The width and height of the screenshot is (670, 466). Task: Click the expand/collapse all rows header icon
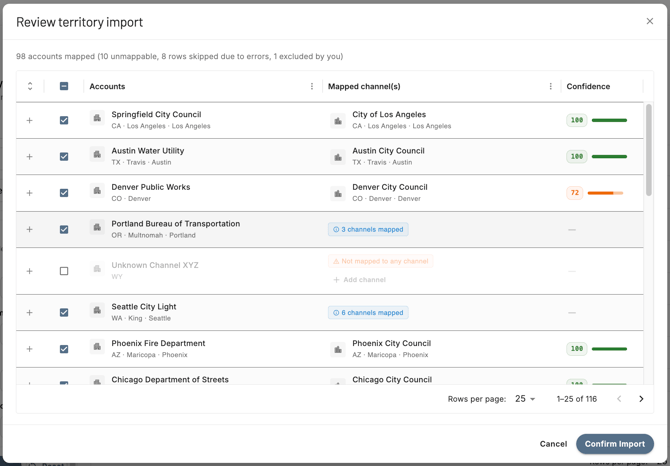pos(30,86)
